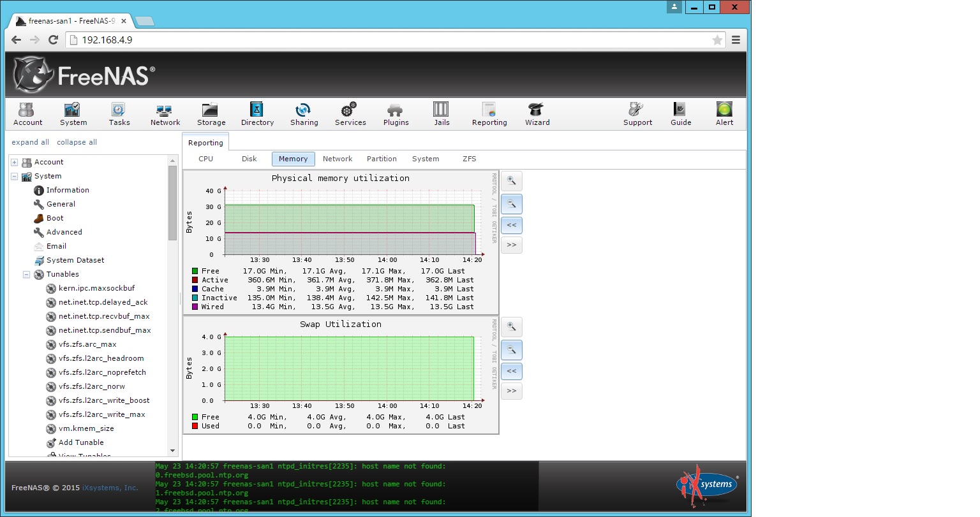Select the Disk reporting tab
This screenshot has height=517, width=980.
(x=249, y=159)
